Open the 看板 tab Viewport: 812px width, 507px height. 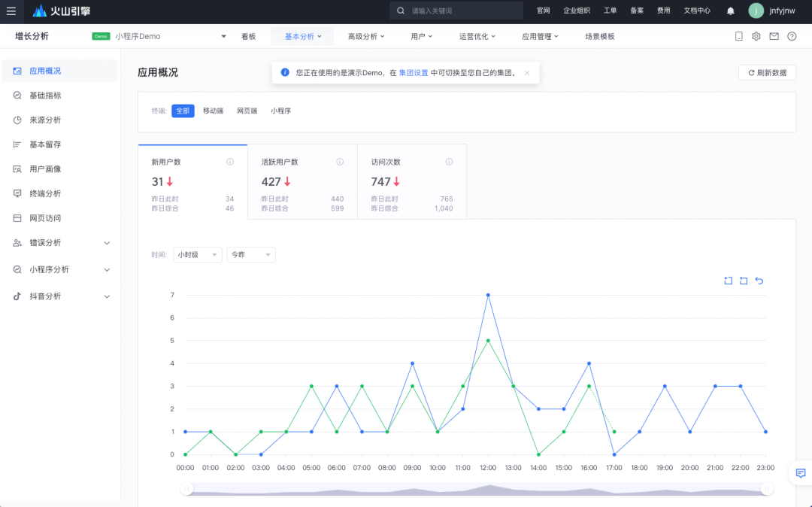[x=249, y=36]
